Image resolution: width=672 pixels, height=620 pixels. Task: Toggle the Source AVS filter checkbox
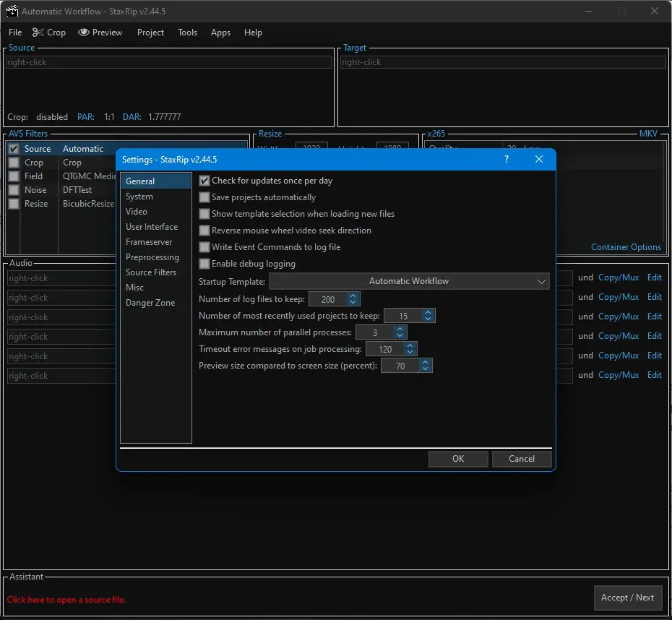14,149
